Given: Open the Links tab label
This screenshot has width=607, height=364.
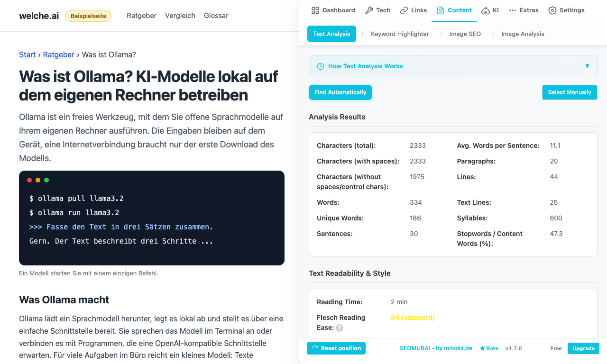Looking at the screenshot, I should [x=419, y=10].
